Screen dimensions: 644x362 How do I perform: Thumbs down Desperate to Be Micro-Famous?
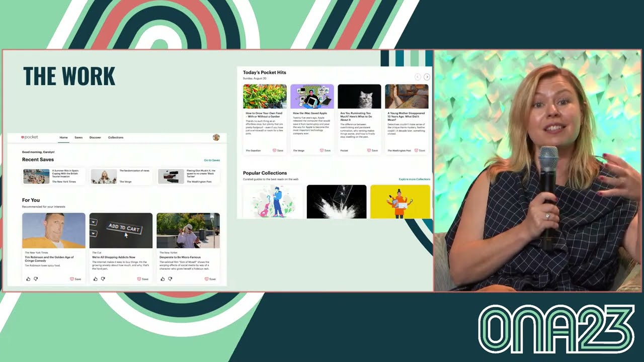pos(170,279)
